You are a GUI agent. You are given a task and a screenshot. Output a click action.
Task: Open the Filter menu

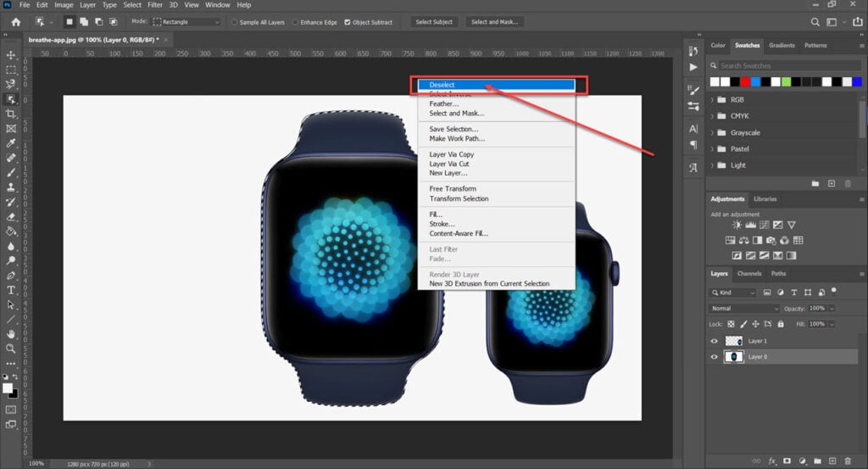pos(155,5)
